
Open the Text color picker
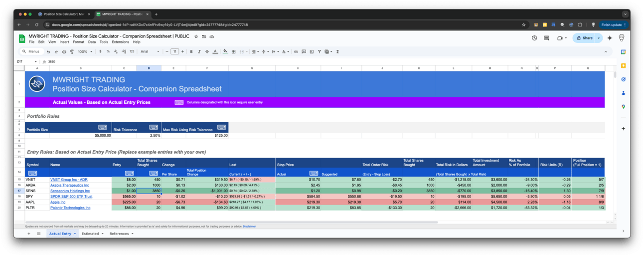coord(215,51)
